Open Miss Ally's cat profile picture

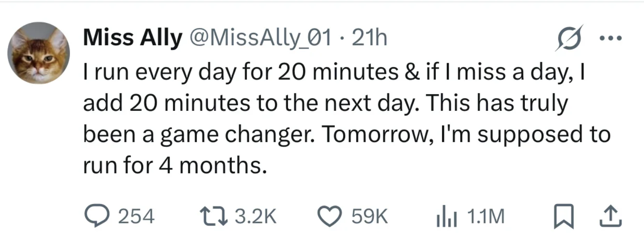coord(39,53)
